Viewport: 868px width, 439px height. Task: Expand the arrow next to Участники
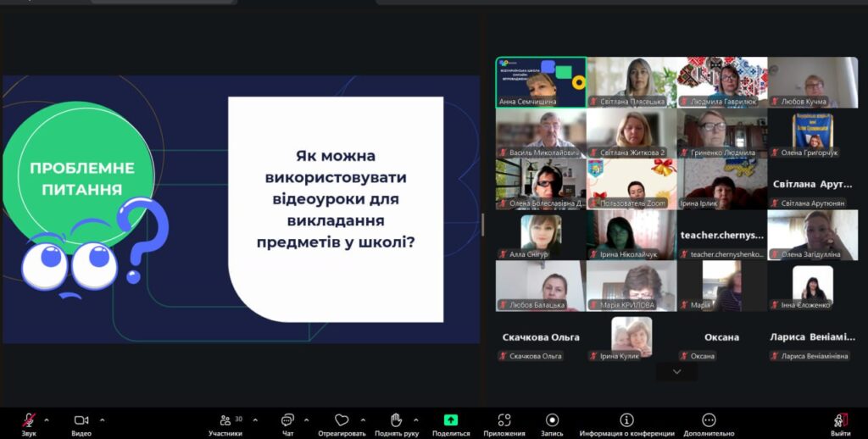pyautogui.click(x=255, y=420)
